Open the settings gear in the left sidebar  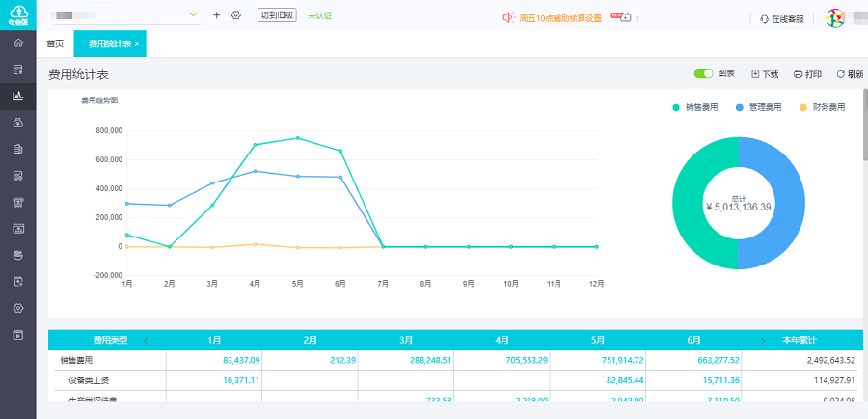click(x=17, y=308)
